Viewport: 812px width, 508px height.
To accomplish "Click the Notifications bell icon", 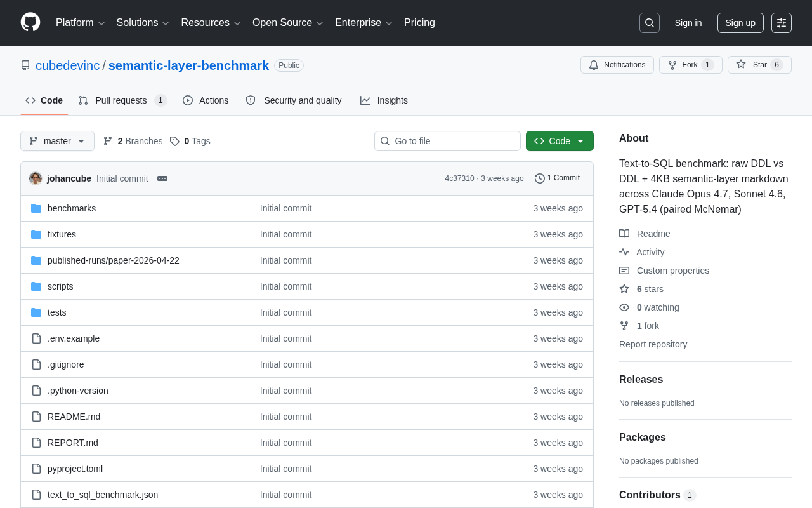I will pos(594,65).
